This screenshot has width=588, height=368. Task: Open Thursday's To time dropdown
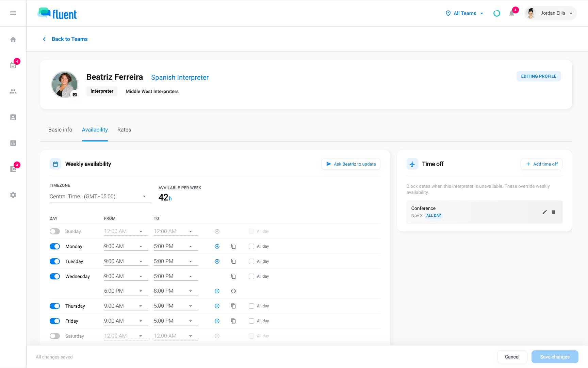coord(176,306)
